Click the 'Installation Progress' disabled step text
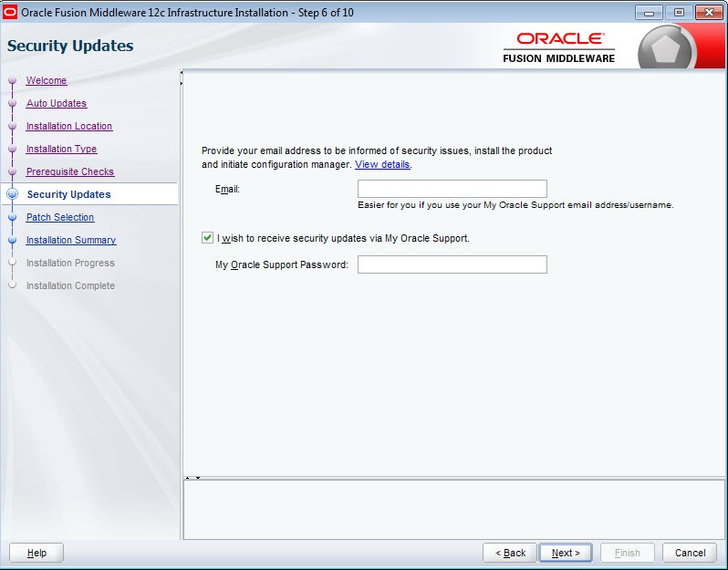 click(x=70, y=263)
